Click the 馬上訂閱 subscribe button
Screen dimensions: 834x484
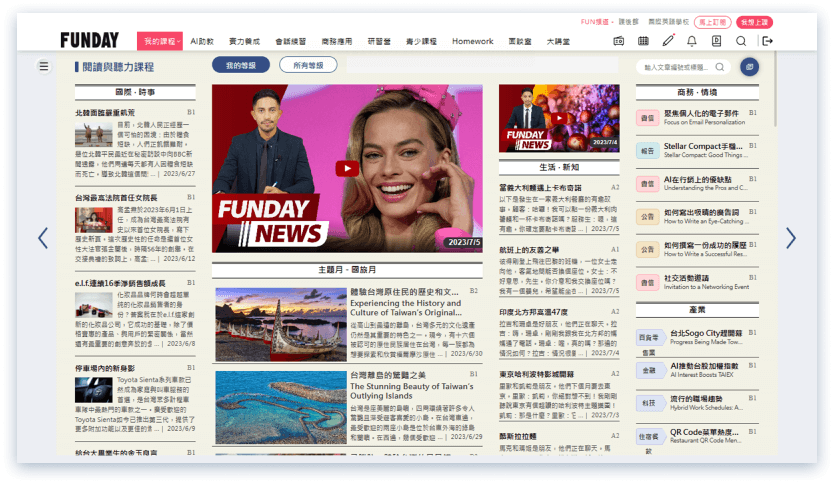click(x=712, y=21)
